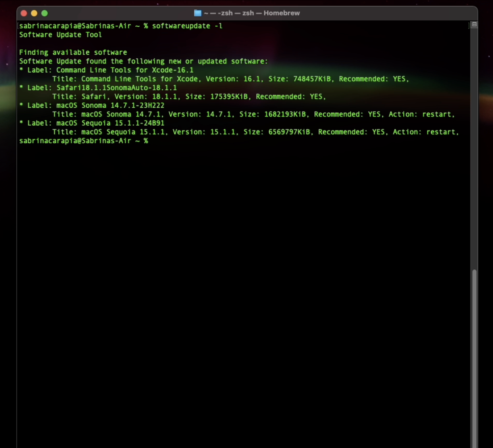Click the size '748457KiB' value

[x=312, y=79]
